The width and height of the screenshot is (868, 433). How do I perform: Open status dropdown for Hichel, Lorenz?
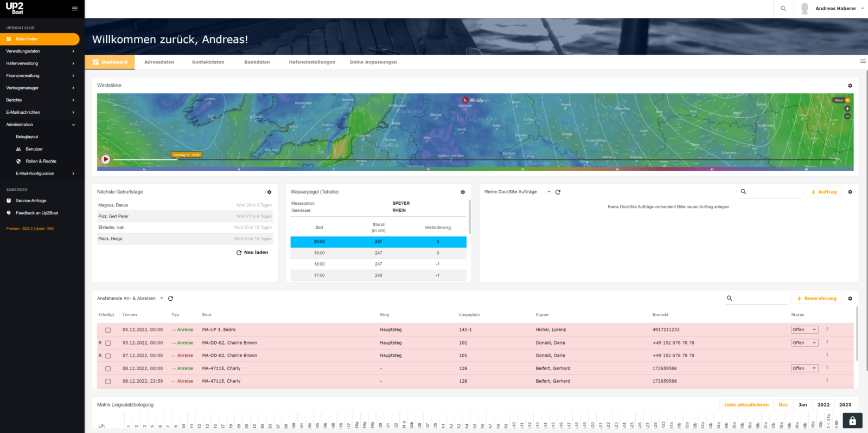[804, 329]
